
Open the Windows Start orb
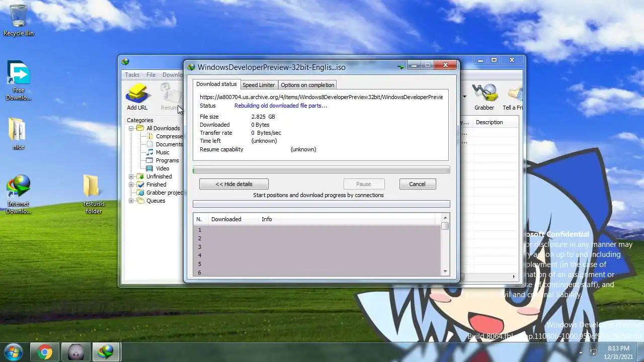point(14,352)
